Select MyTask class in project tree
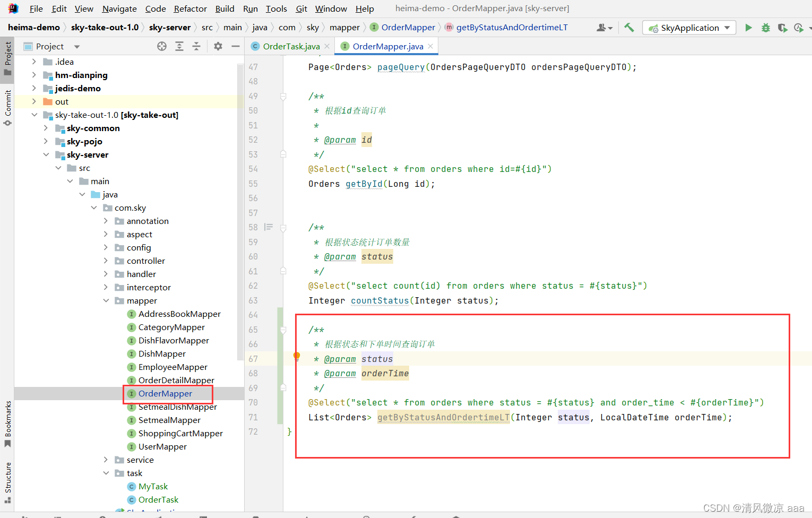Image resolution: width=812 pixels, height=518 pixels. pos(153,486)
